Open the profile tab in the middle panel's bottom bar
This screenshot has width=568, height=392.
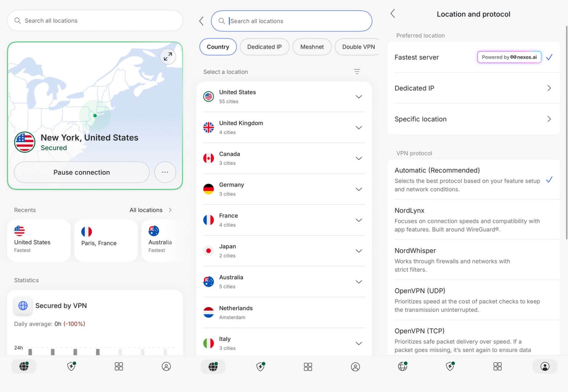355,367
